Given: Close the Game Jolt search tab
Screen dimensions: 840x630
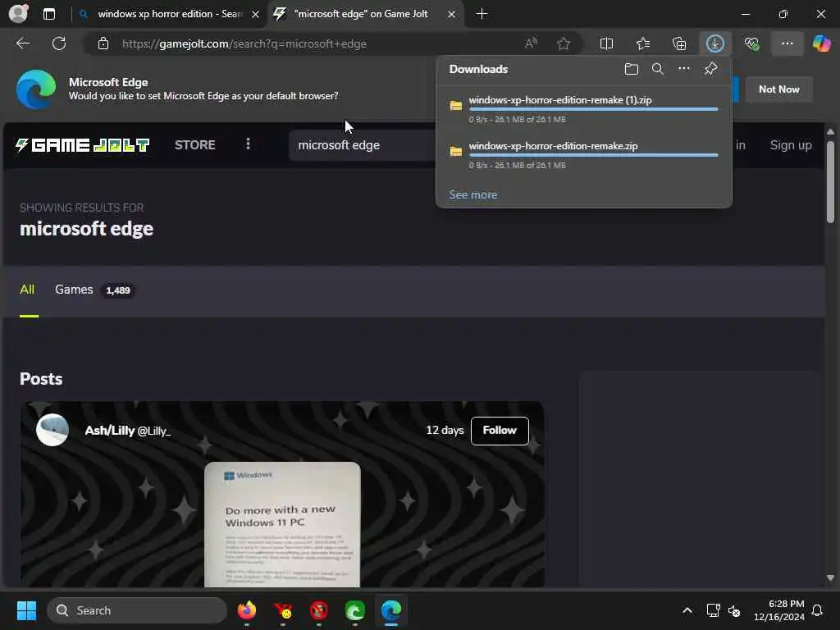Looking at the screenshot, I should pos(452,15).
